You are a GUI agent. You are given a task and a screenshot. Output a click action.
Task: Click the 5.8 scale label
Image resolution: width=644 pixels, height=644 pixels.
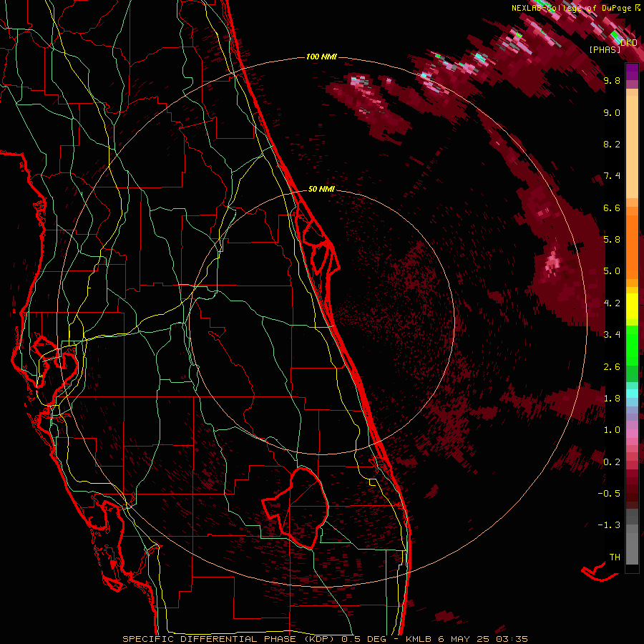612,240
